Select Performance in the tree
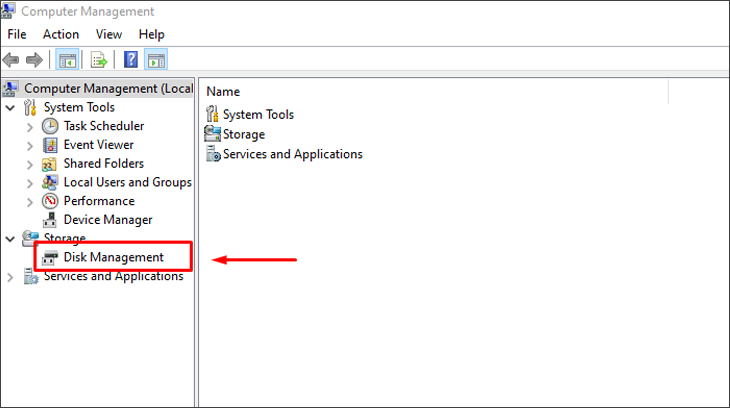The image size is (730, 408). [x=99, y=201]
